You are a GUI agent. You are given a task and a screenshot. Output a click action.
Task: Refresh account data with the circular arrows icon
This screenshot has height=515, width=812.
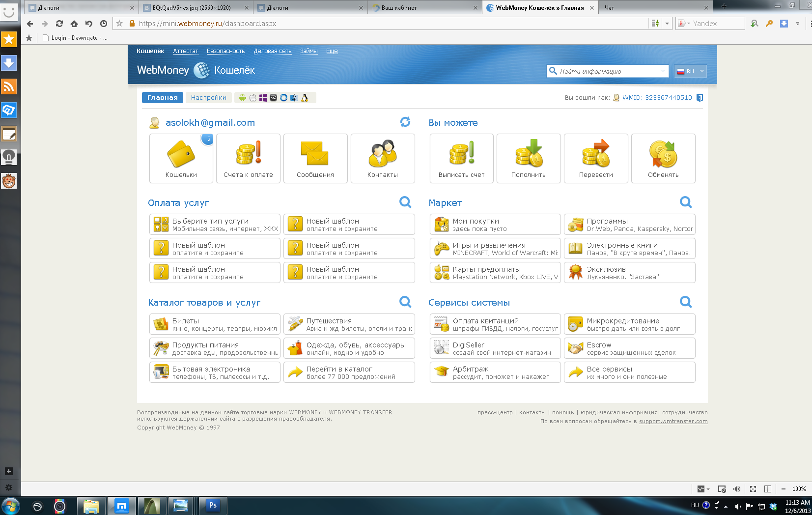tap(405, 122)
